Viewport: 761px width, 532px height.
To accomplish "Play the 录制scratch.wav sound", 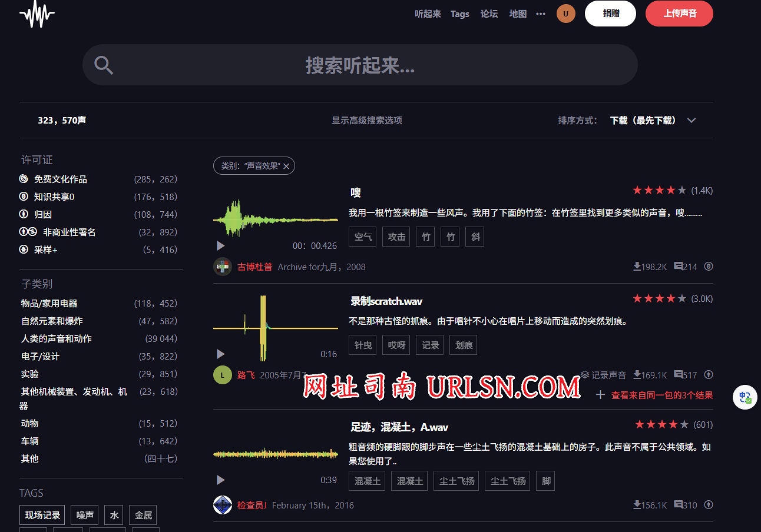I will 221,354.
